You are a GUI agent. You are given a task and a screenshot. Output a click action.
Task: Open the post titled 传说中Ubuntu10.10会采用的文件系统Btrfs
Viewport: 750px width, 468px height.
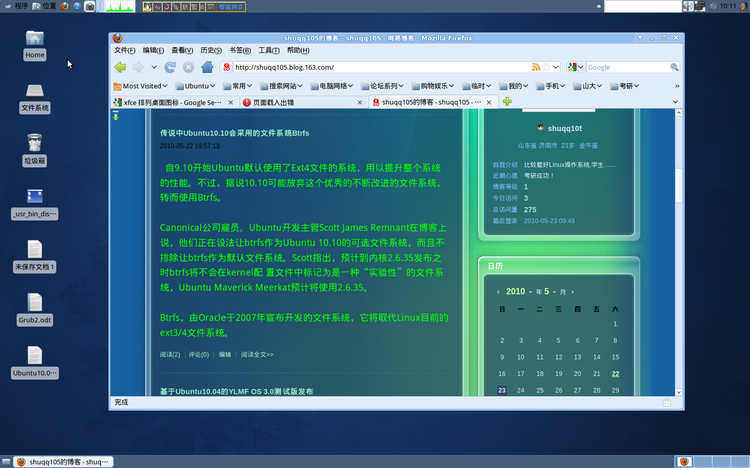234,133
